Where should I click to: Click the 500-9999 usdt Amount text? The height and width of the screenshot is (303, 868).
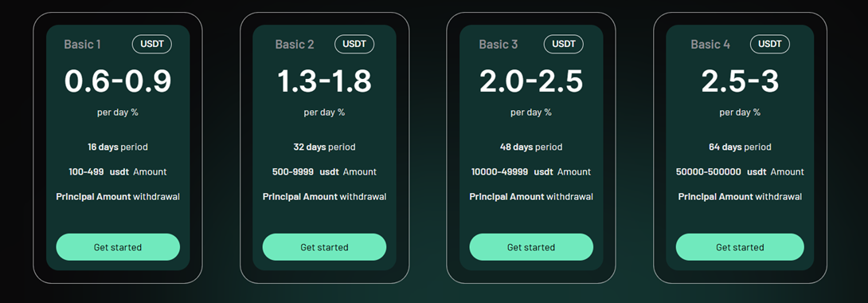[324, 171]
